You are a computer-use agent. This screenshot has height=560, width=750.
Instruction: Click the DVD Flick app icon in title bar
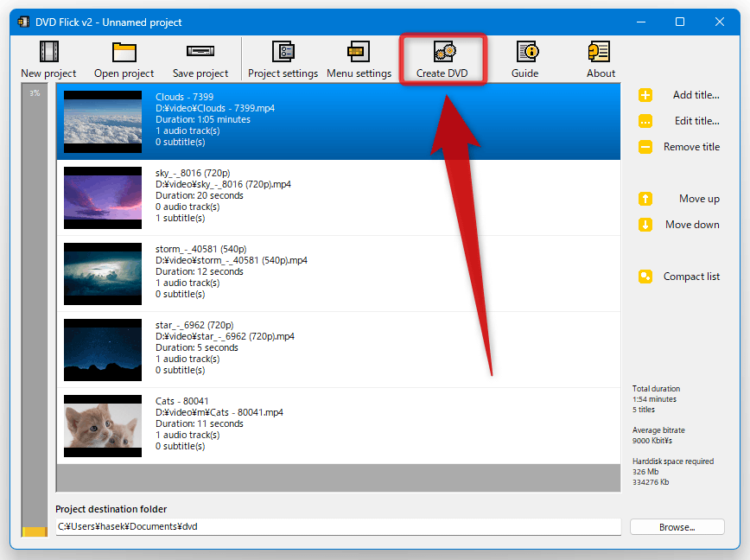tap(23, 22)
